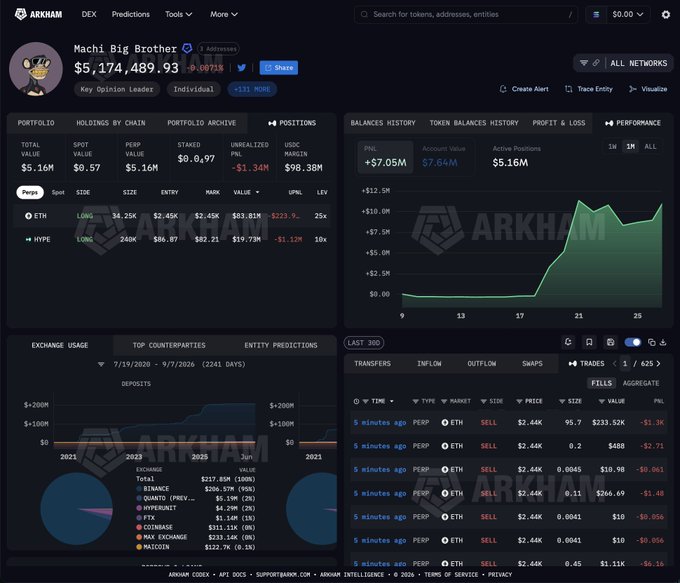
Task: Click the copy icon above the trades table
Action: tap(651, 342)
